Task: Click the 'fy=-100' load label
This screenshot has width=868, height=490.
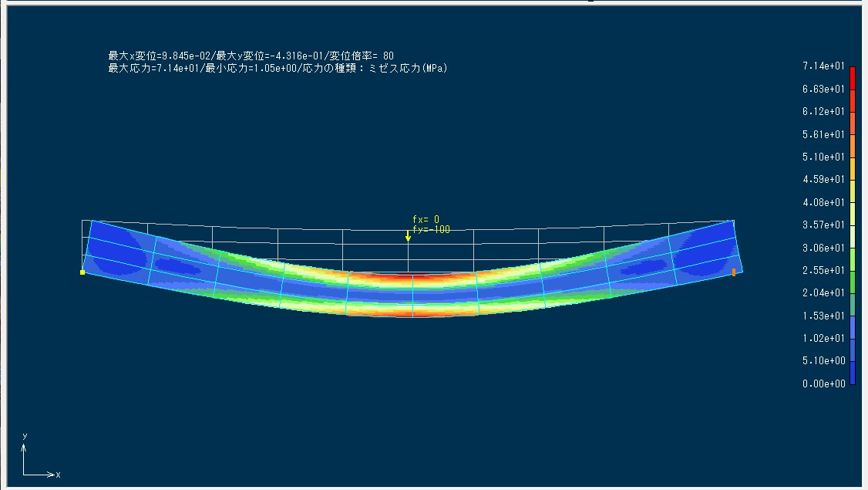Action: (x=431, y=229)
